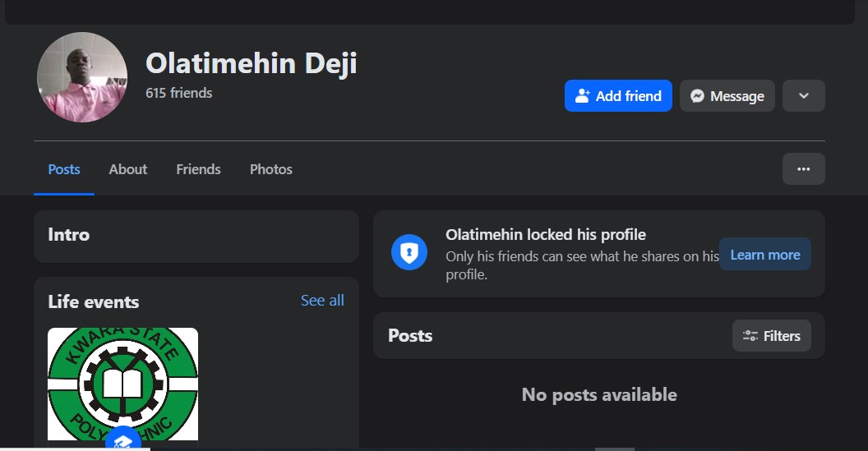The width and height of the screenshot is (868, 451).
Task: Open the three-dots profile options menu
Action: (803, 169)
